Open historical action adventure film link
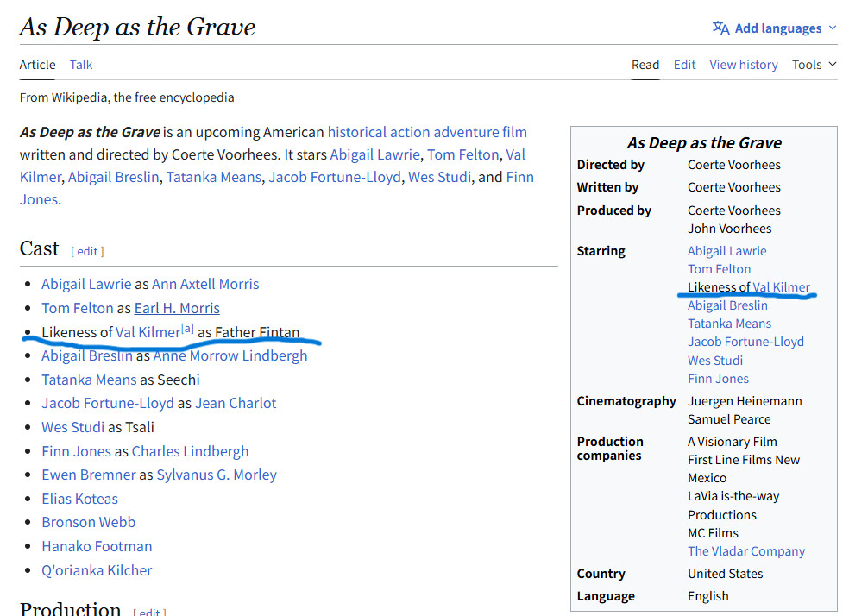The height and width of the screenshot is (616, 849). coord(427,132)
